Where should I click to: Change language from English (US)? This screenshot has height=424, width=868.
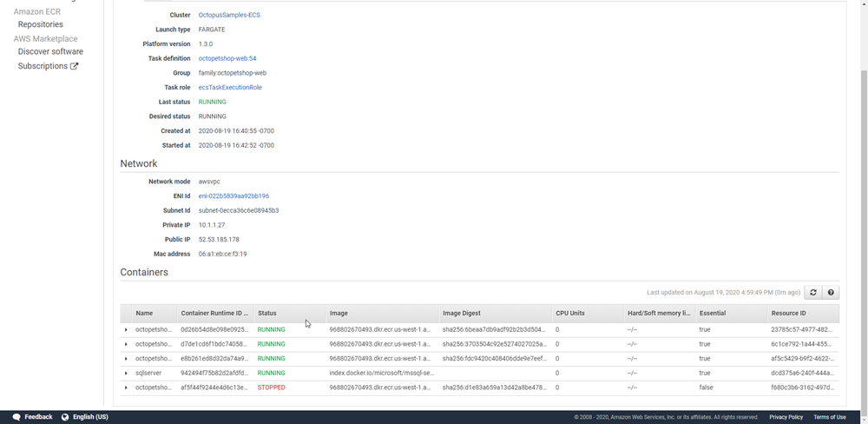click(90, 417)
